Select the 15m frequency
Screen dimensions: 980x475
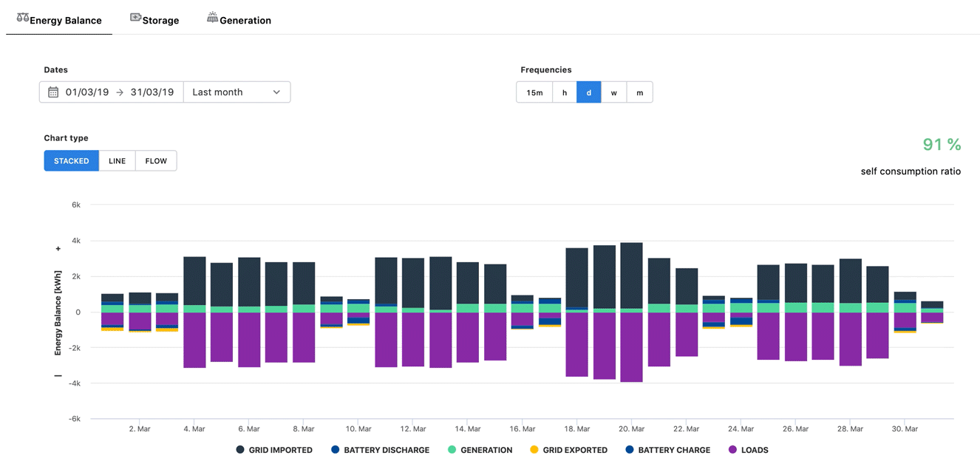click(534, 92)
